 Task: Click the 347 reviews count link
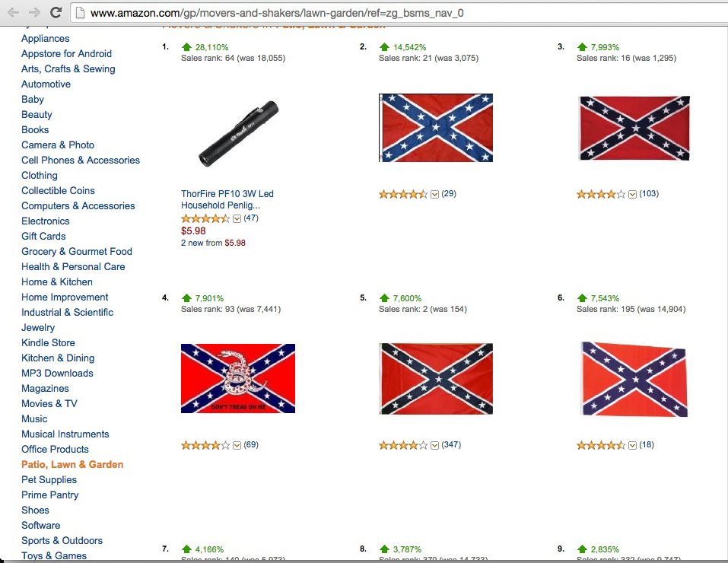[451, 444]
